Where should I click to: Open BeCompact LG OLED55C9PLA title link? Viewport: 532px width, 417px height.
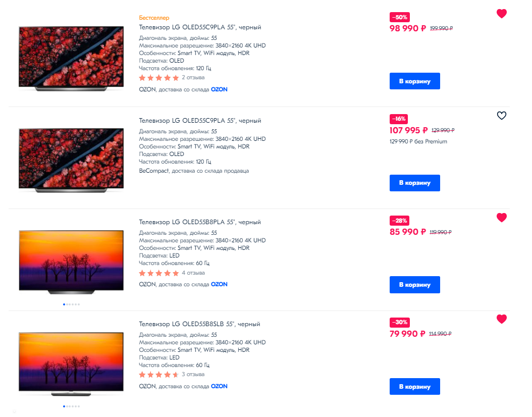coord(200,121)
